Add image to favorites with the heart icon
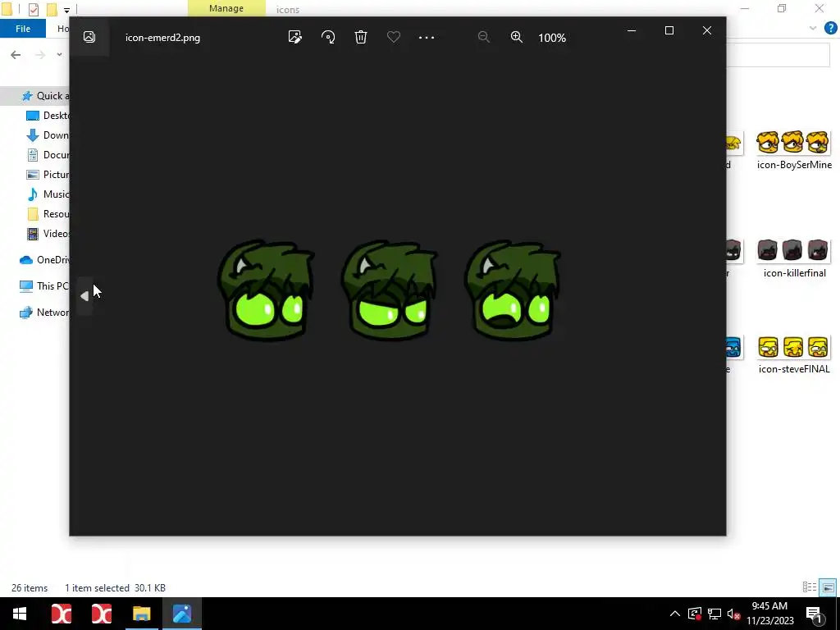840x630 pixels. tap(394, 37)
